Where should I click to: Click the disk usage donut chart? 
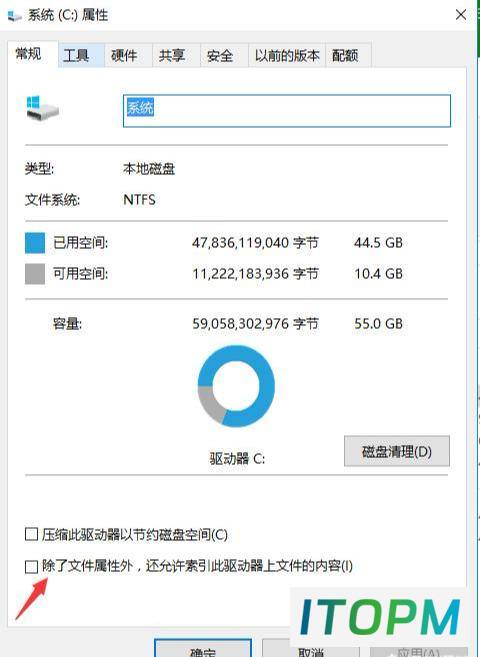pos(236,386)
